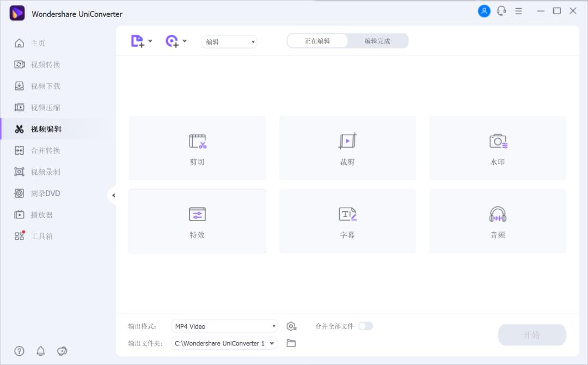This screenshot has width=588, height=365.
Task: Enable the 合并全部文件 merge toggle
Action: (x=366, y=326)
